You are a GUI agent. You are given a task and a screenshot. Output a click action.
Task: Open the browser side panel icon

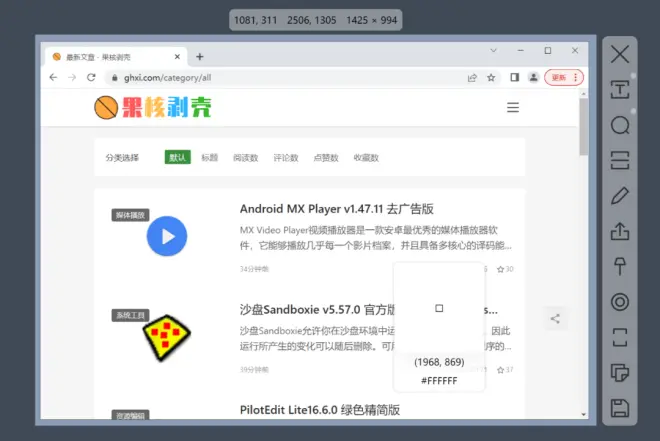pyautogui.click(x=514, y=77)
